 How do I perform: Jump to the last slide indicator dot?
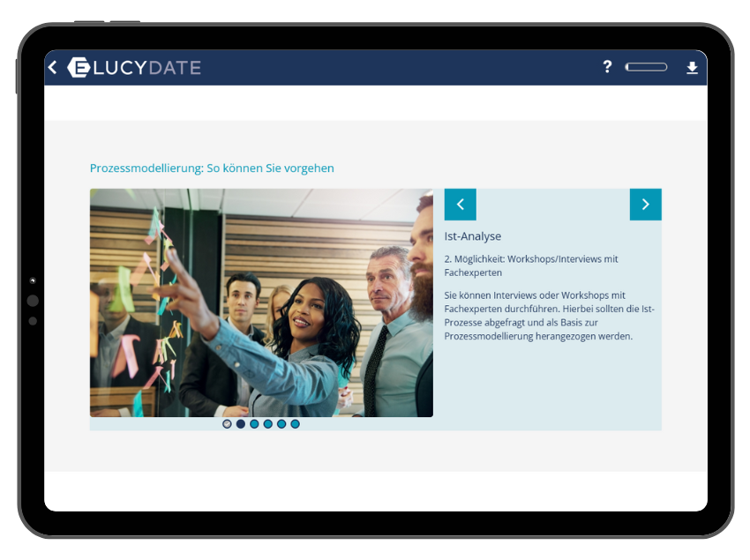click(295, 424)
